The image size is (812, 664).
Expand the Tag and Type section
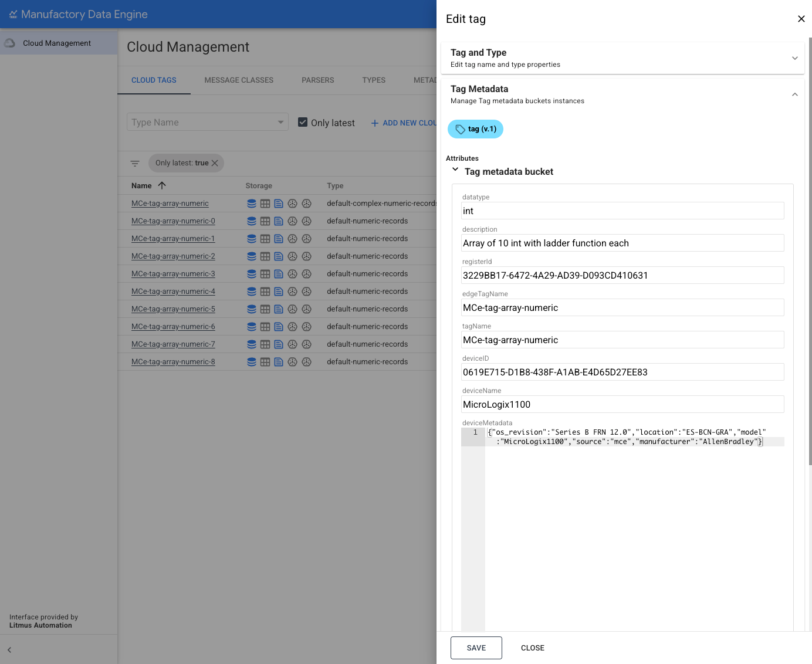click(x=795, y=58)
